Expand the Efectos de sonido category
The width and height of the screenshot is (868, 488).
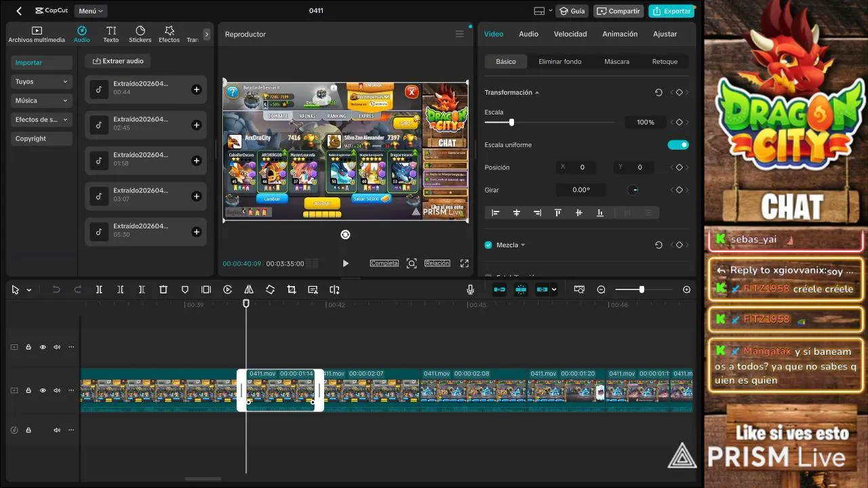point(41,119)
